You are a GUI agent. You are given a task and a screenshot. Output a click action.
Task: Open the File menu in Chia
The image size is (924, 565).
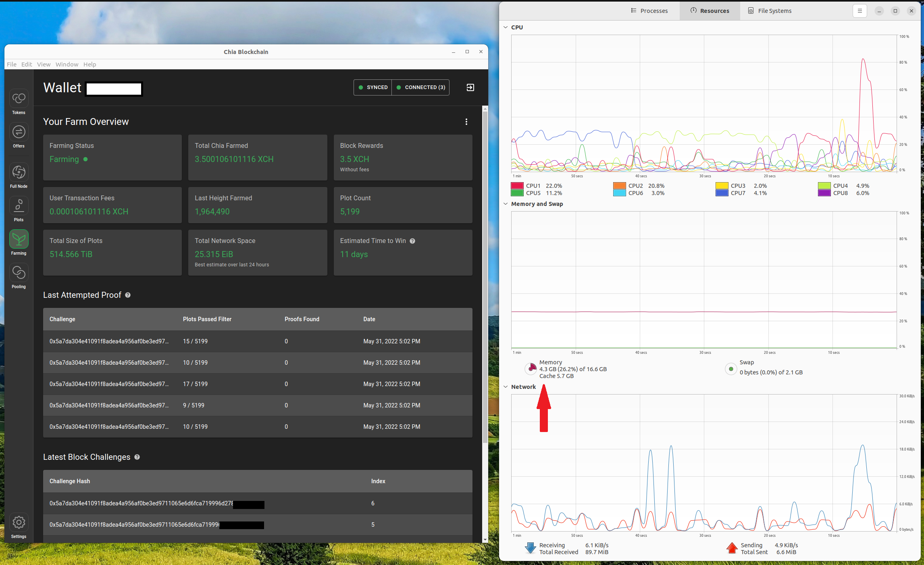click(x=12, y=64)
